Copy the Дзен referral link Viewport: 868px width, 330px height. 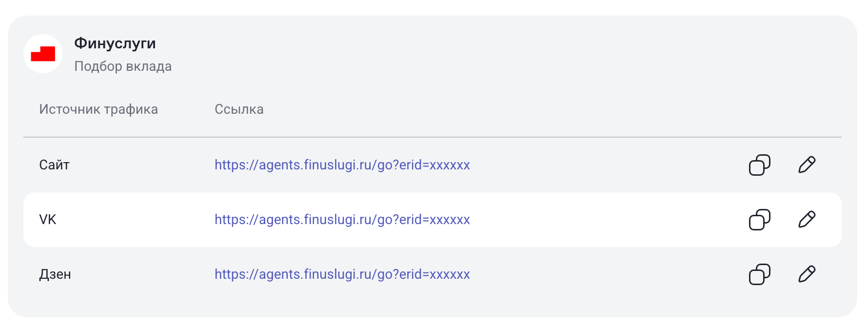(x=759, y=274)
